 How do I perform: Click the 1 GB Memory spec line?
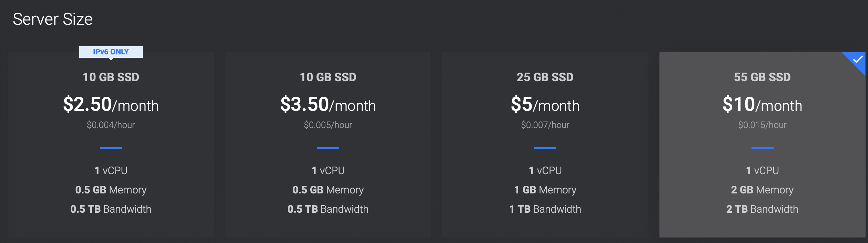click(x=545, y=190)
